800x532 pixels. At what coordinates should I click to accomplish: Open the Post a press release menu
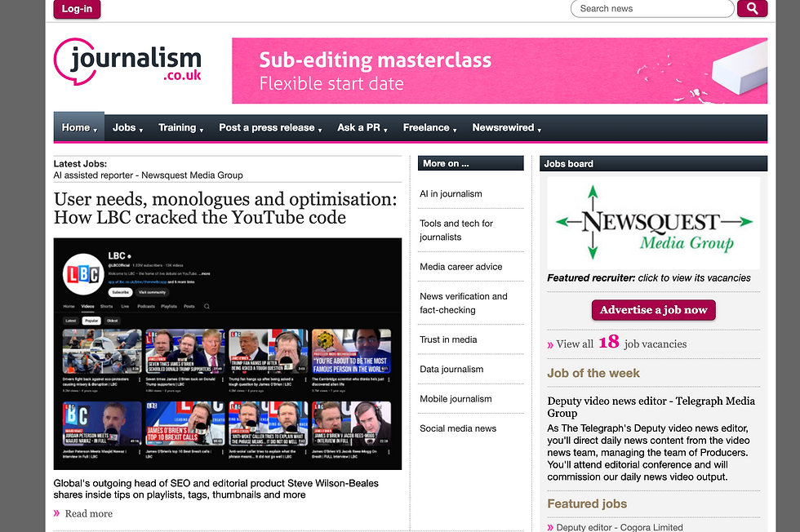[270, 127]
